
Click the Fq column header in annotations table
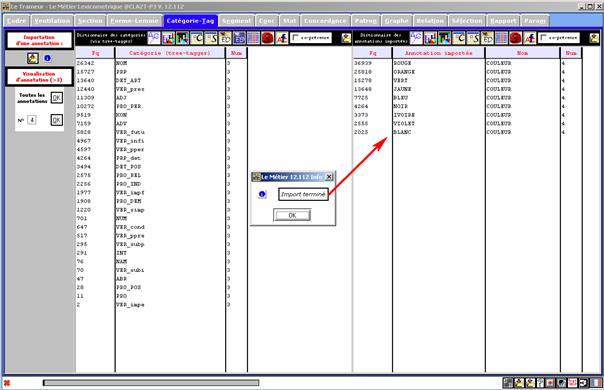tap(372, 53)
